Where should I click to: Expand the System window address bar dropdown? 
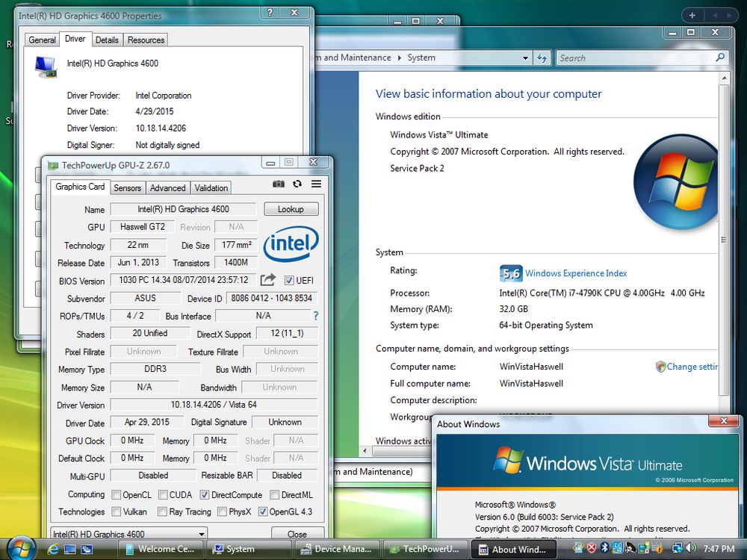pyautogui.click(x=525, y=58)
